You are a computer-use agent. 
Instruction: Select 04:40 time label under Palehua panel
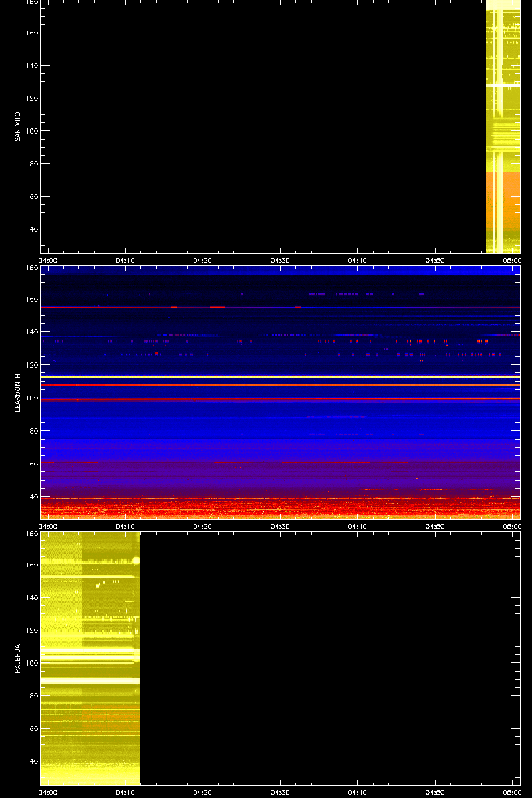pyautogui.click(x=358, y=792)
